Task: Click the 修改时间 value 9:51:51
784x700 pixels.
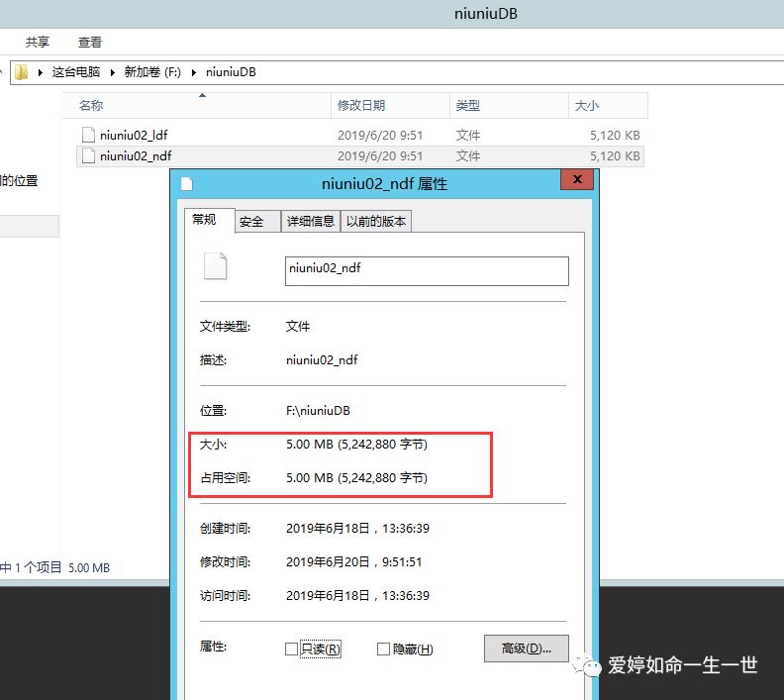Action: (353, 561)
